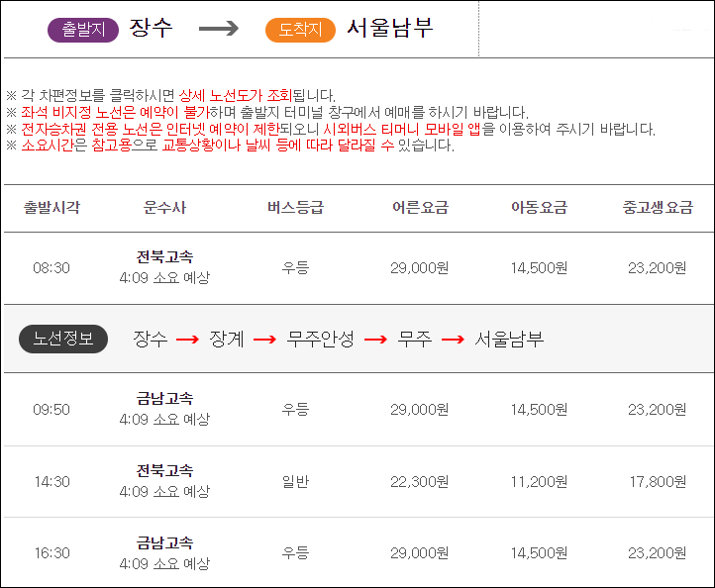
Task: Click 우등 bus grade in 09:50 row
Action: point(295,409)
